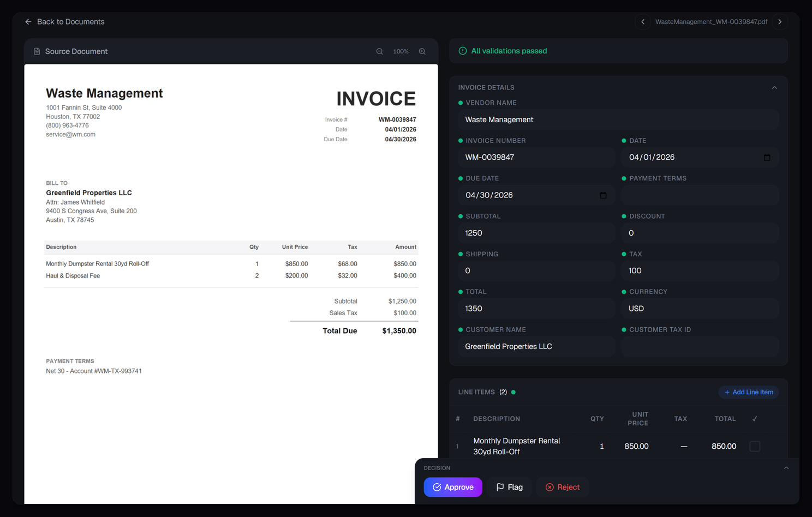Click the Net 30 payment terms text
Image resolution: width=812 pixels, height=517 pixels.
[x=94, y=371]
